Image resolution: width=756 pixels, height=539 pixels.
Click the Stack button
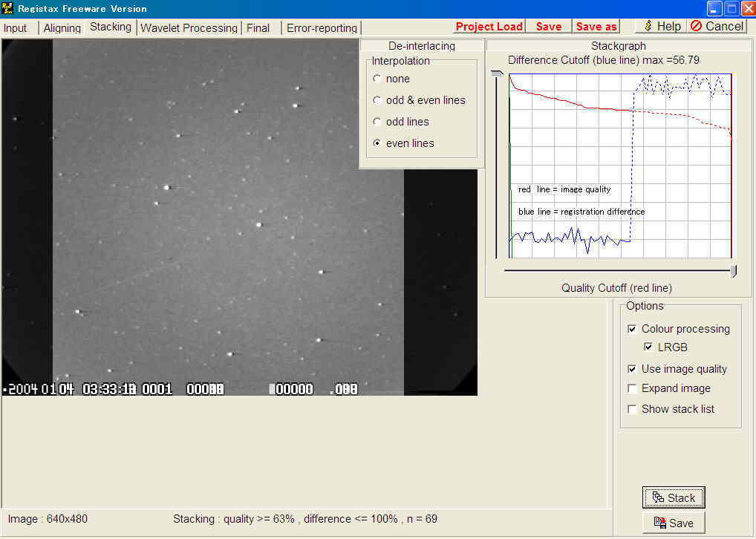(674, 498)
